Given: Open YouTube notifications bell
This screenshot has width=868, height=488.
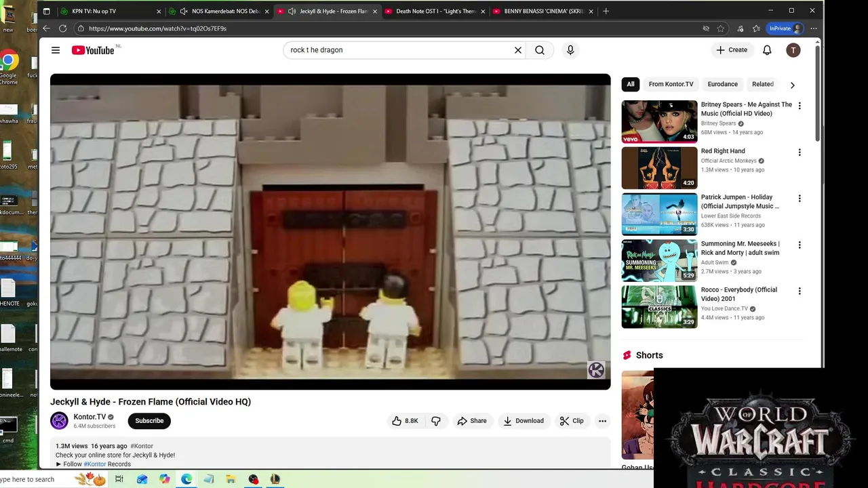Looking at the screenshot, I should [767, 50].
